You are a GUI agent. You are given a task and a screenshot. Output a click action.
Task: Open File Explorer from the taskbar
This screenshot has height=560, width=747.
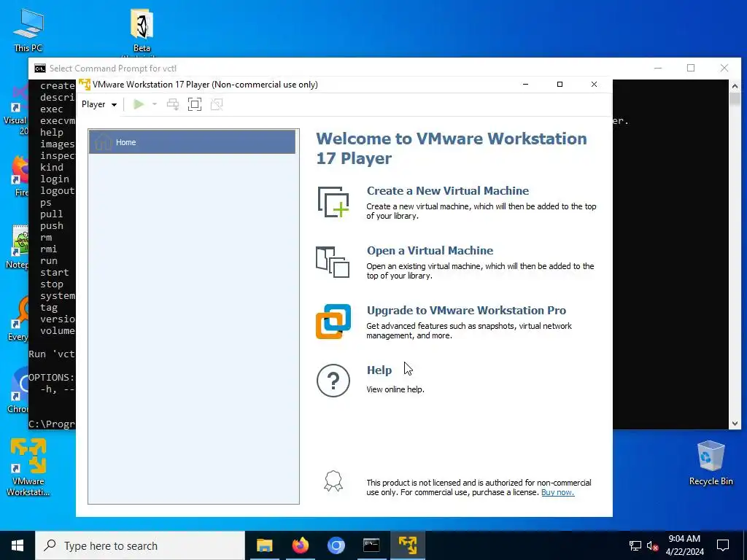(264, 545)
